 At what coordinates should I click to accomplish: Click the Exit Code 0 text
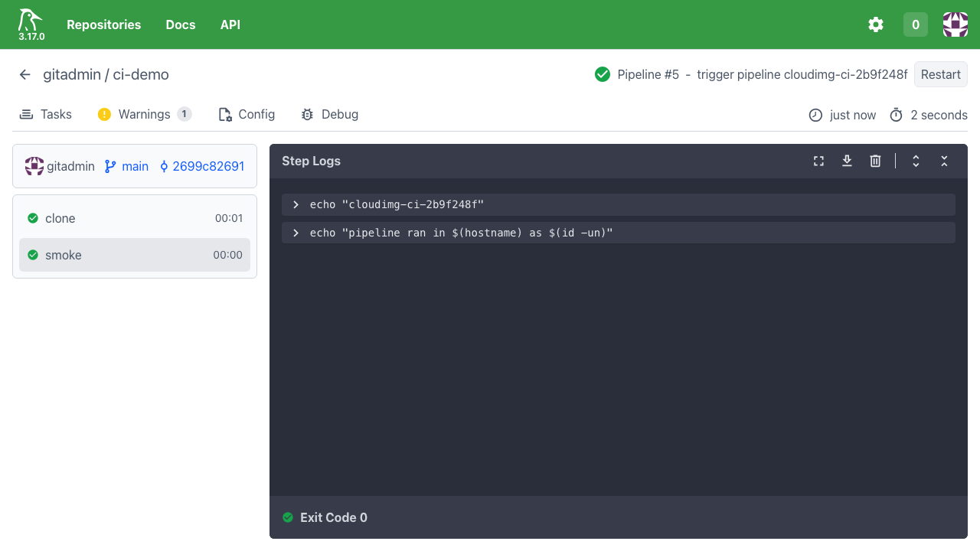pyautogui.click(x=334, y=517)
